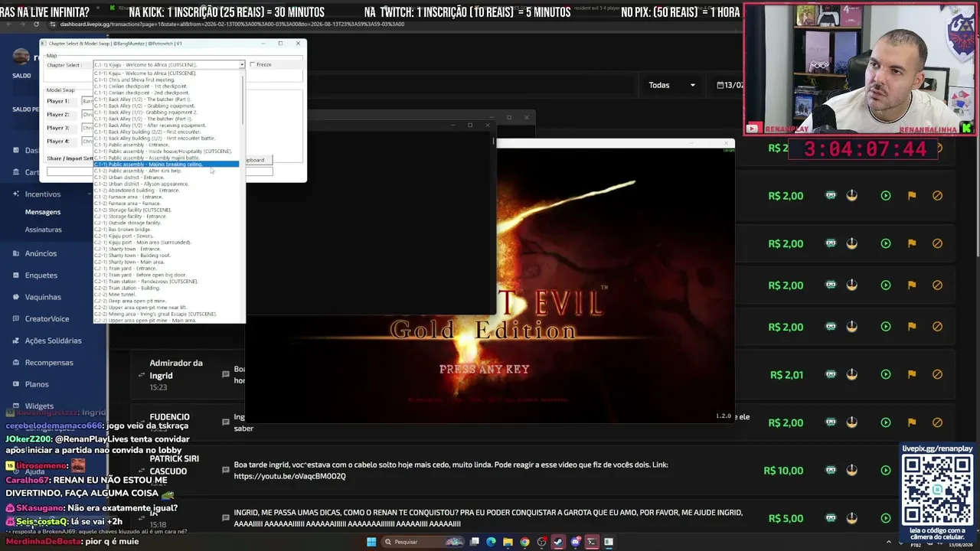
Task: Enable the Freeze checkbox in Chapter Select
Action: tap(253, 64)
